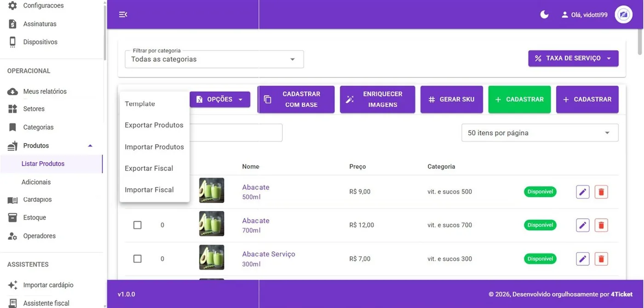Collapse the sidebar with the menu icon
Screen dimensions: 644x308
pyautogui.click(x=123, y=15)
